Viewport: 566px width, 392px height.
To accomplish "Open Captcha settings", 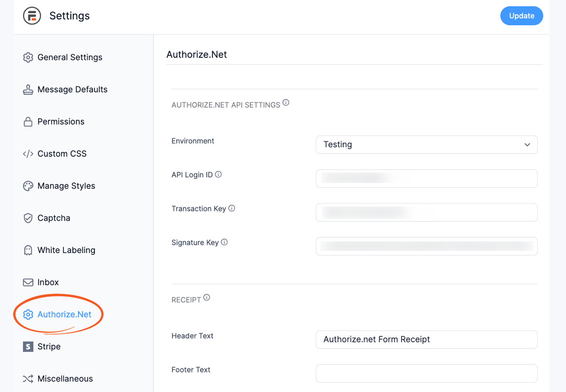I will (x=47, y=218).
